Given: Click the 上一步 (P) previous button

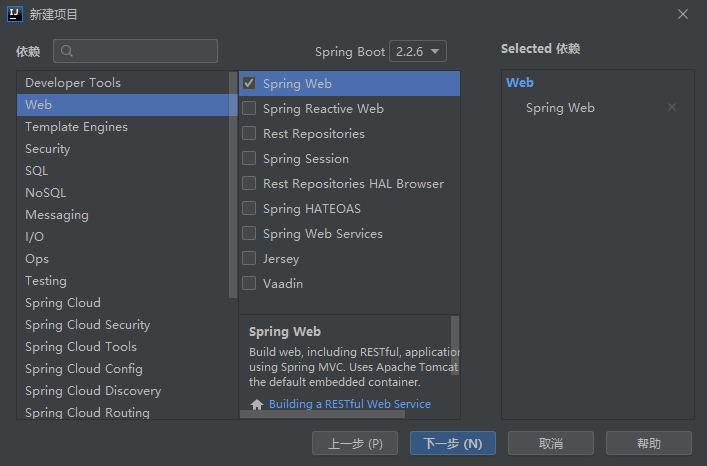Looking at the screenshot, I should point(355,443).
